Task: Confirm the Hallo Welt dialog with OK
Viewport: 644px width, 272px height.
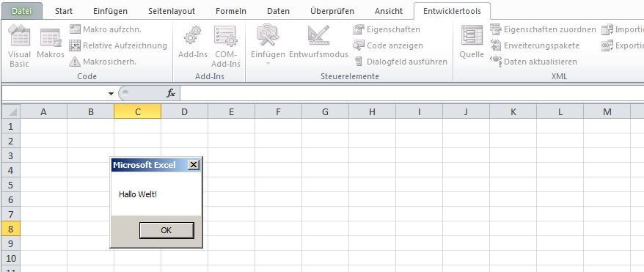Action: coord(167,230)
